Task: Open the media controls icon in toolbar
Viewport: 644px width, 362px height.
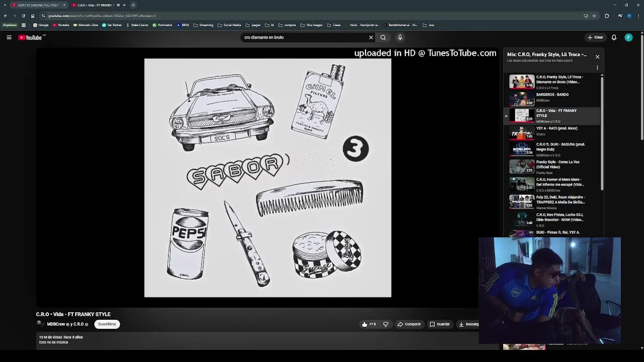Action: pos(620,16)
